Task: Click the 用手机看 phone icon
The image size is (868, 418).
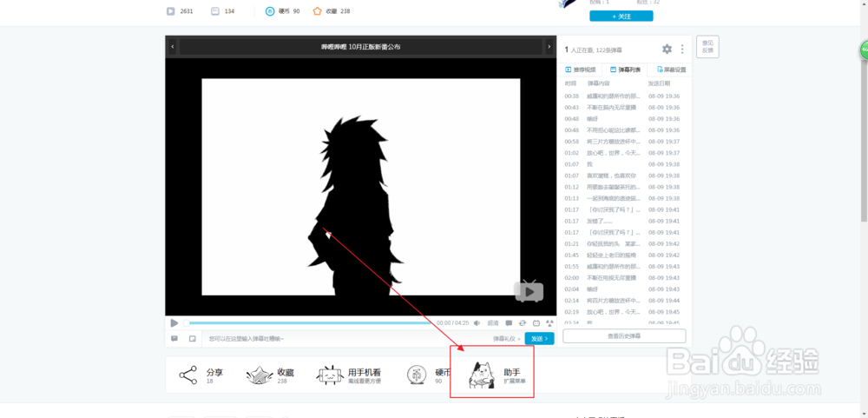Action: click(x=331, y=376)
